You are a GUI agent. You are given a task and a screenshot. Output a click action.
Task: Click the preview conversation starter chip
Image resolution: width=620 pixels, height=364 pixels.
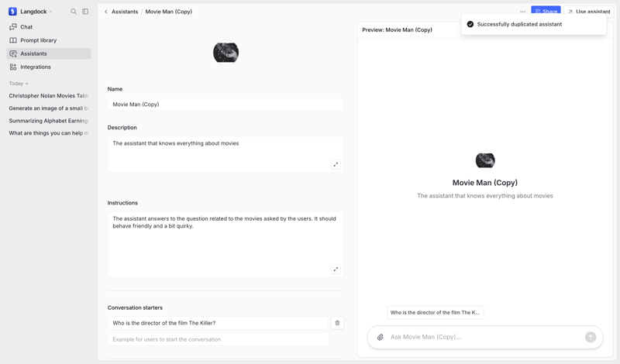435,313
